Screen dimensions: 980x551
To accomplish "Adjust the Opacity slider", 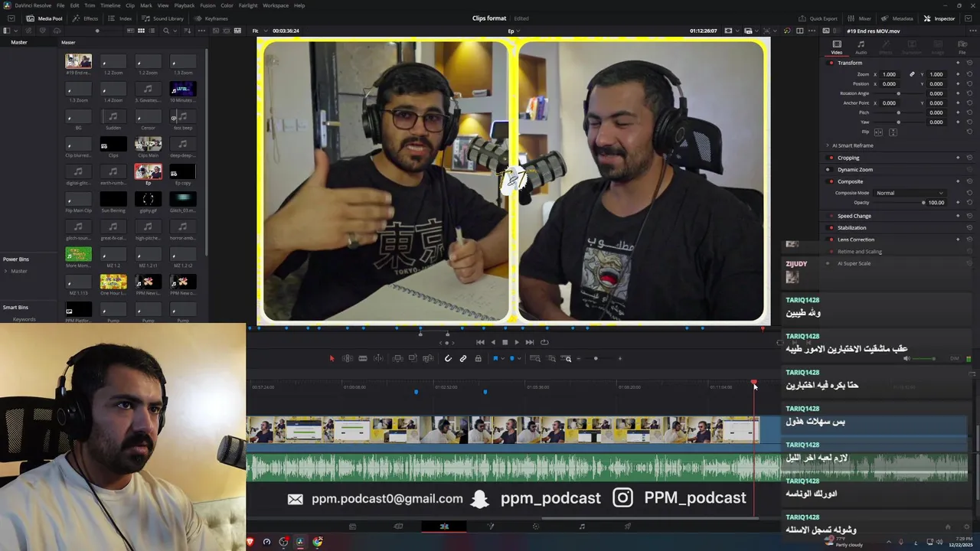I will tap(900, 203).
